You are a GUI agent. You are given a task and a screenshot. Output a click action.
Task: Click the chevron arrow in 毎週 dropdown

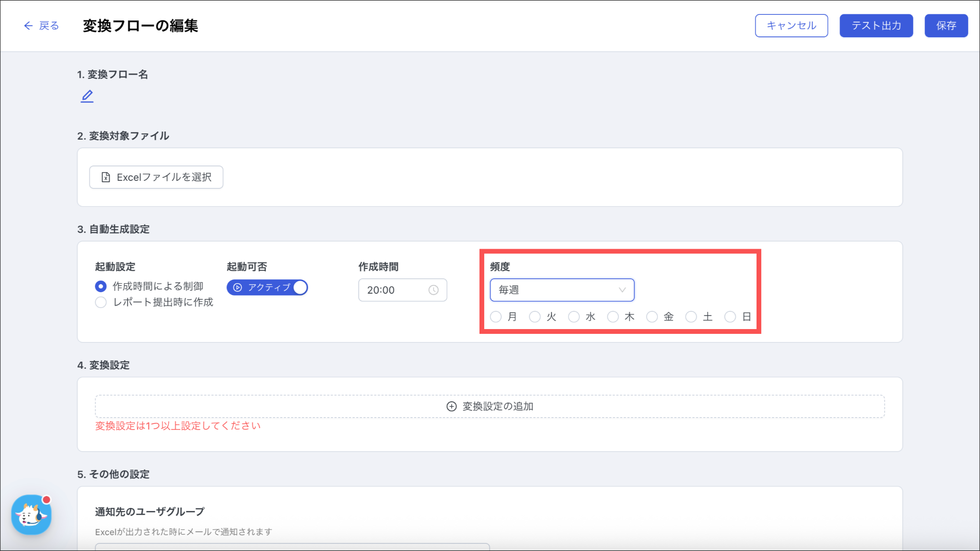(622, 290)
